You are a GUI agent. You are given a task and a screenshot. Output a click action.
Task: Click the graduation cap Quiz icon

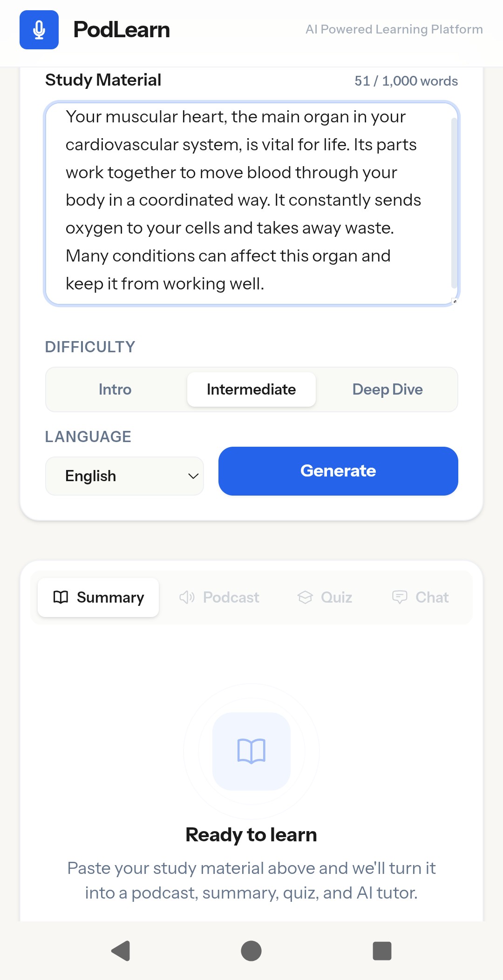(x=305, y=597)
